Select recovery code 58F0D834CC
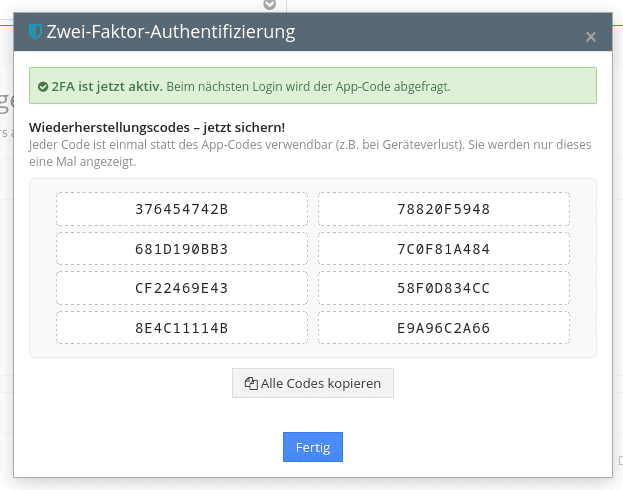This screenshot has height=490, width=623. (444, 288)
